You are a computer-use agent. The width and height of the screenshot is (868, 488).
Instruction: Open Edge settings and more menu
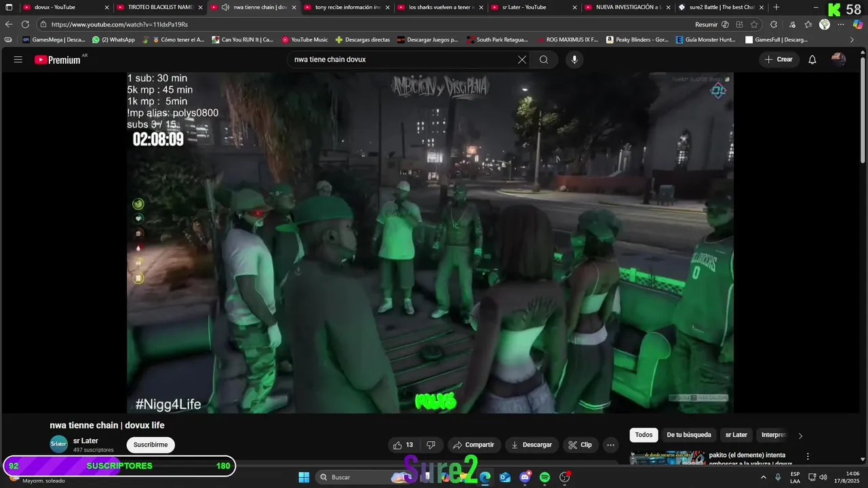pos(841,24)
